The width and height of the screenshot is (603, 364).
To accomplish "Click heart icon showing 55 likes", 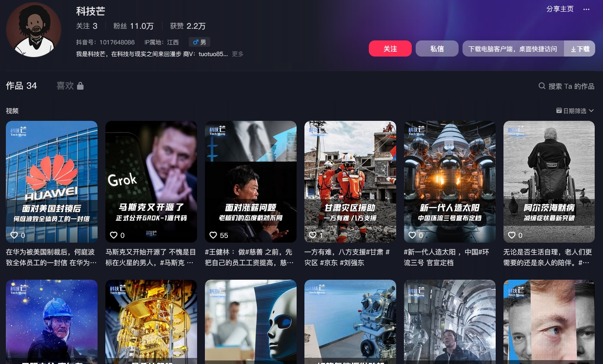I will [213, 235].
